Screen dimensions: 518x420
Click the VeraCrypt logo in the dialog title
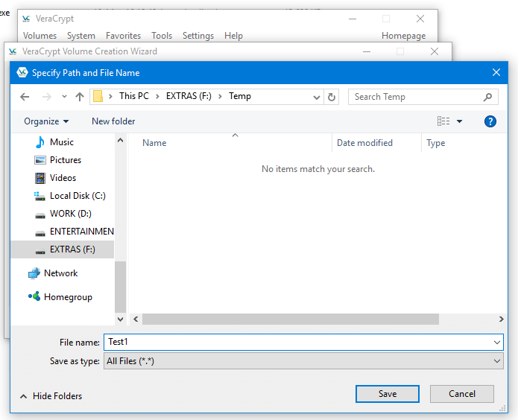[x=22, y=72]
